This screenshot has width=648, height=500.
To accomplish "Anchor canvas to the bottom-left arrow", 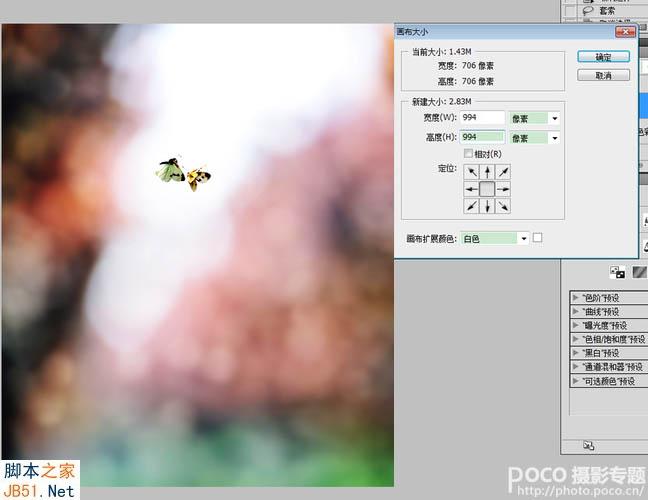I will [471, 206].
